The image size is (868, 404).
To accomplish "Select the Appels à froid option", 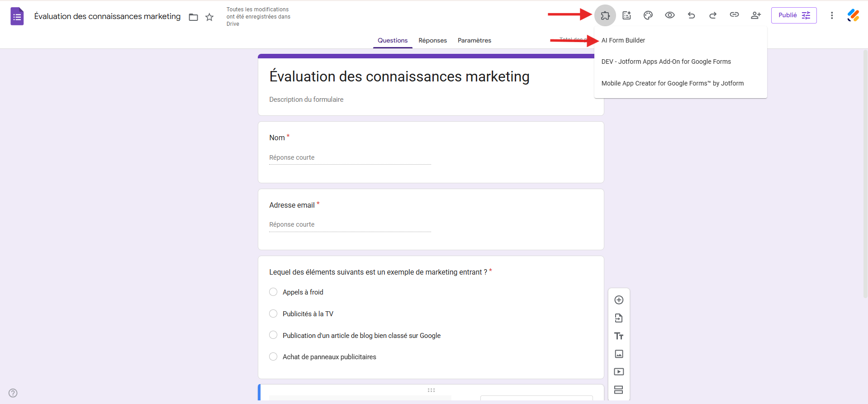I will [273, 292].
